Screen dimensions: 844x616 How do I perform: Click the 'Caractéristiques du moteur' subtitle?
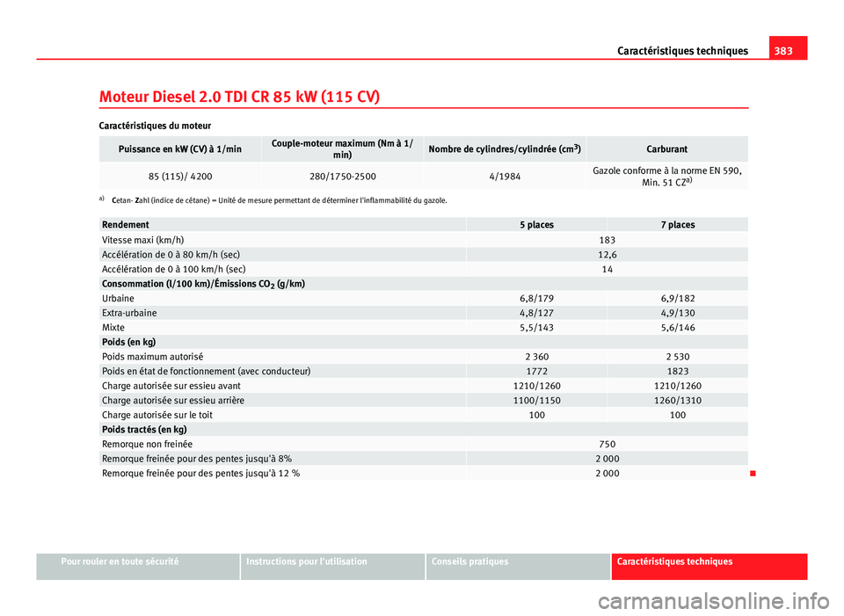(x=155, y=126)
